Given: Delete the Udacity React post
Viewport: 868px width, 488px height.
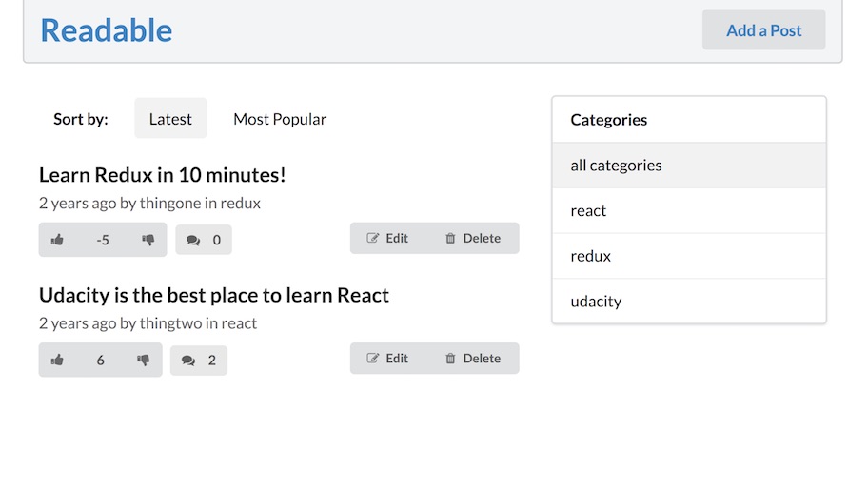Looking at the screenshot, I should (x=472, y=359).
